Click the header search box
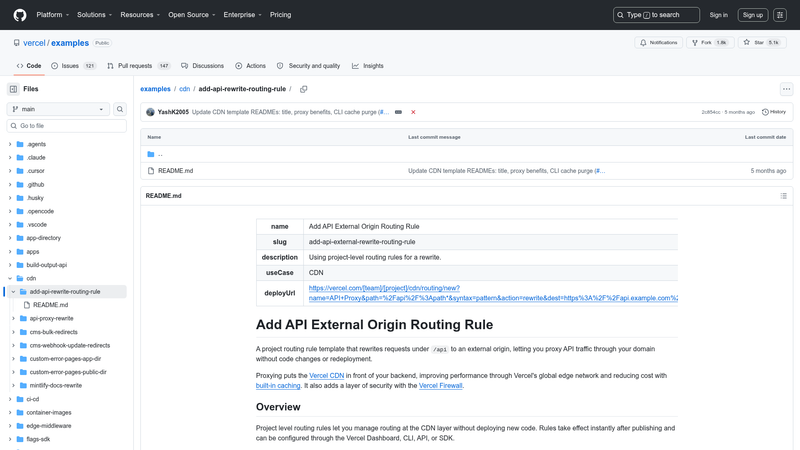The width and height of the screenshot is (800, 450). click(656, 15)
